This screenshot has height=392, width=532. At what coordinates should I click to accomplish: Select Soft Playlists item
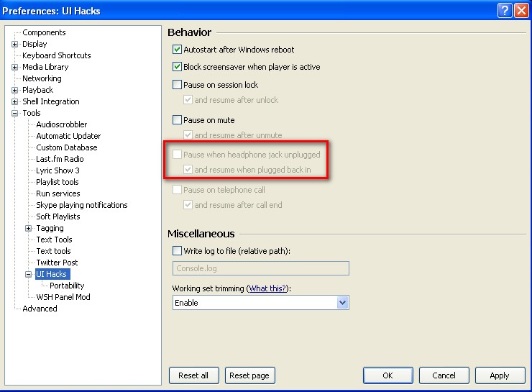coord(58,216)
